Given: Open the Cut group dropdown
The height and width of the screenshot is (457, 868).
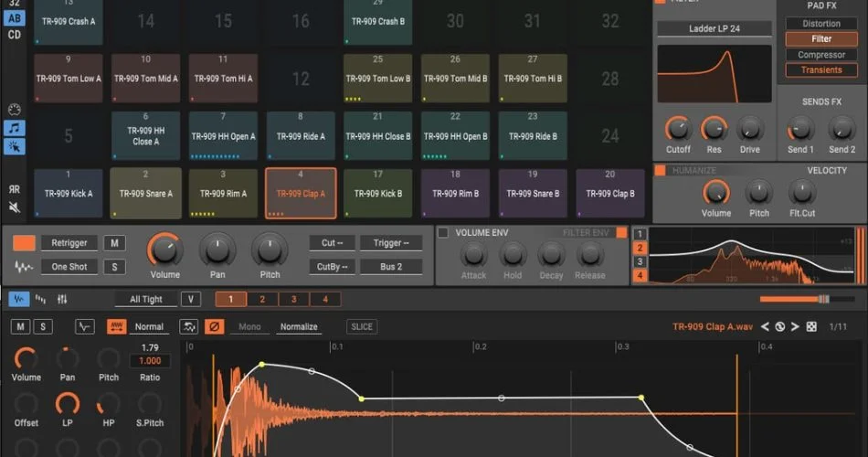Looking at the screenshot, I should coord(333,243).
